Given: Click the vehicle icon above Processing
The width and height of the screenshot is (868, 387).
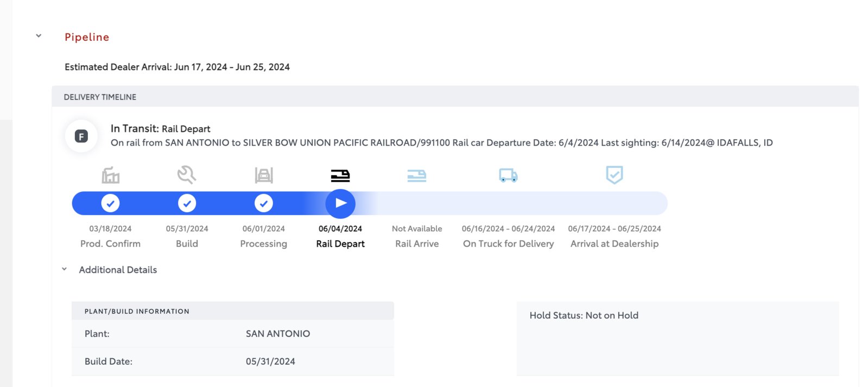Looking at the screenshot, I should (x=264, y=175).
